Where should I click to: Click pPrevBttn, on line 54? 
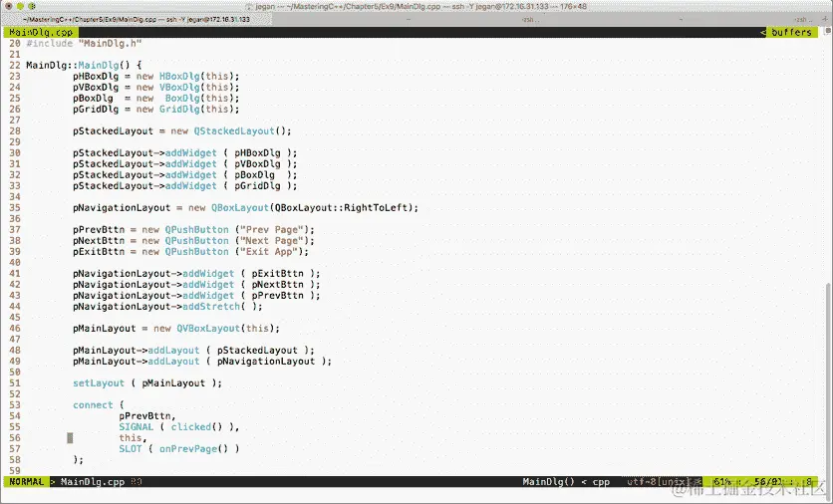(147, 415)
